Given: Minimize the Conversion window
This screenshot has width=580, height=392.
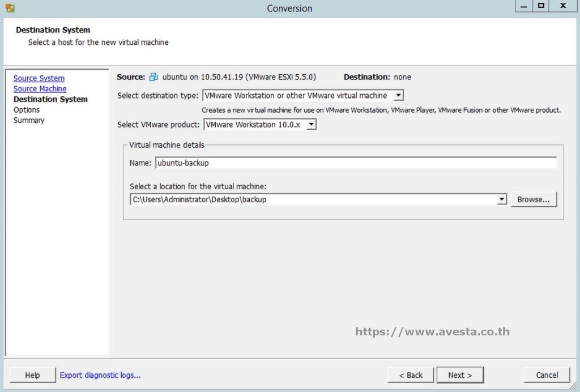Looking at the screenshot, I should (x=524, y=6).
